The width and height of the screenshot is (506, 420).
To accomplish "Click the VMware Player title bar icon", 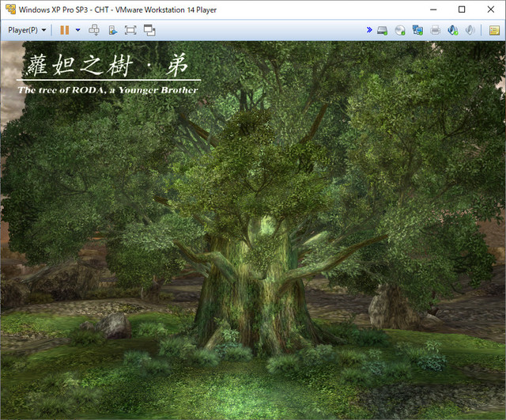I will pos(10,9).
